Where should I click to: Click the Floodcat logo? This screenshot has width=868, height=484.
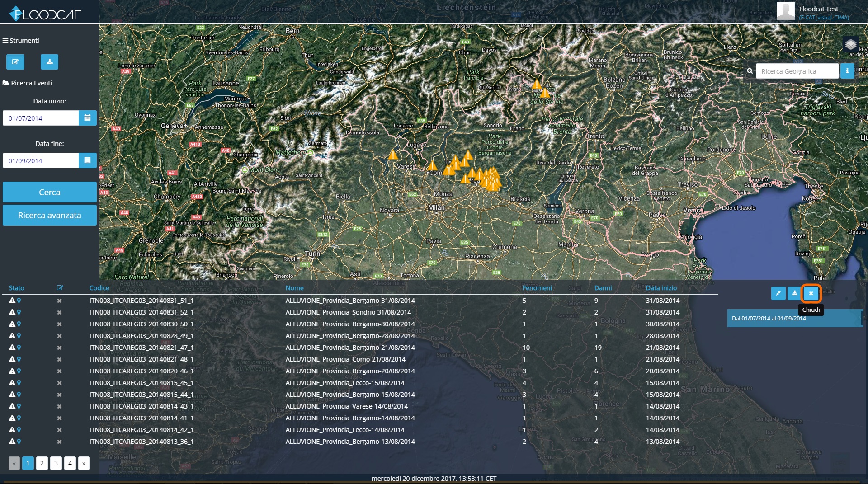tap(45, 14)
